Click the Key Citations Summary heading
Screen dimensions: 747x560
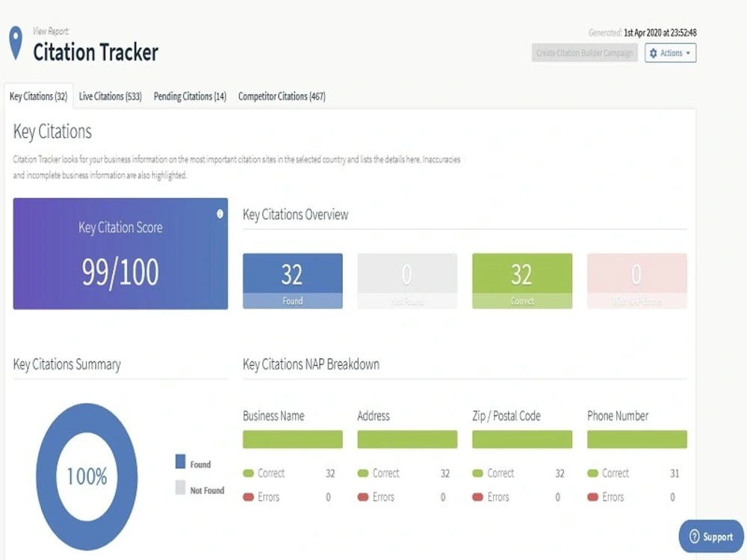[66, 364]
